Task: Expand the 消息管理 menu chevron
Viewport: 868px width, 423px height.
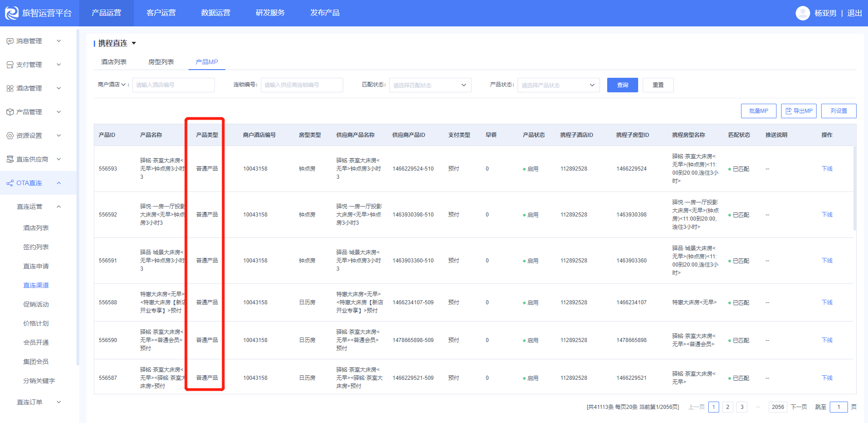Action: pos(59,41)
